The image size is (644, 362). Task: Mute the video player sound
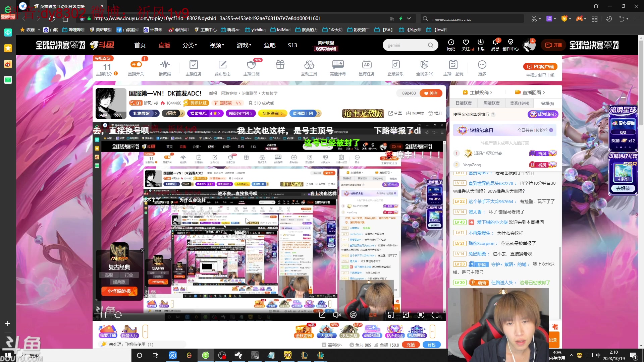click(x=337, y=315)
